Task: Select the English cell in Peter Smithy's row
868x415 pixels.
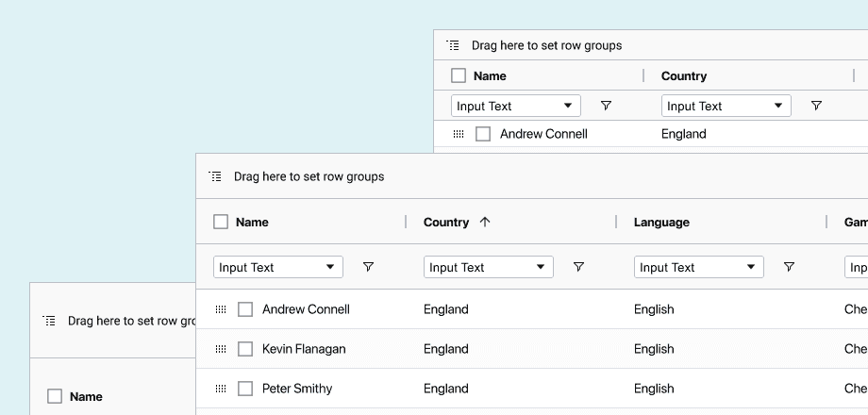Action: 654,389
